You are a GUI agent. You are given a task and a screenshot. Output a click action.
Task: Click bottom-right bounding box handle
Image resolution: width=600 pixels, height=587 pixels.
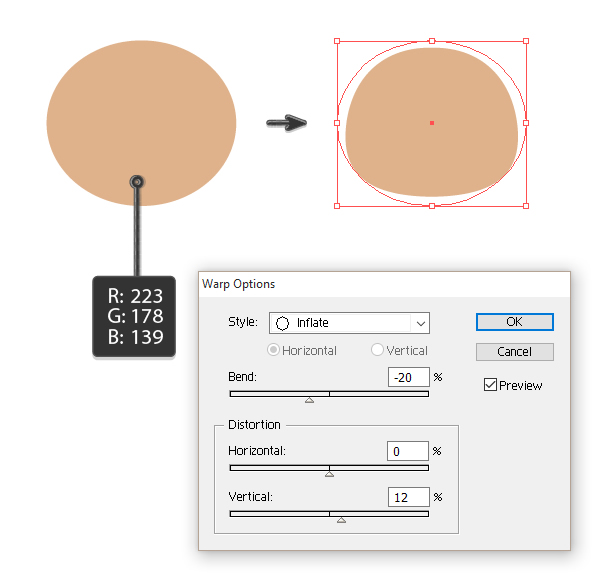526,206
